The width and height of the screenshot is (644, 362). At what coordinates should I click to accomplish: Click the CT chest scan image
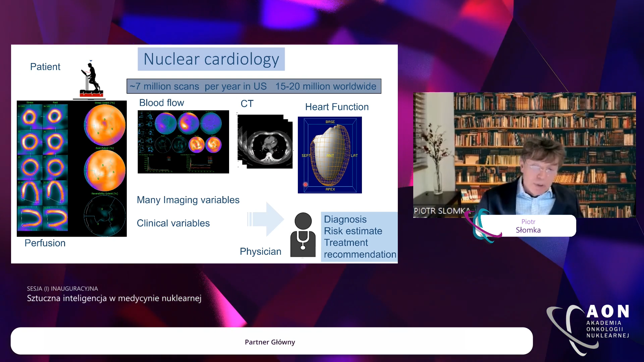click(x=265, y=141)
